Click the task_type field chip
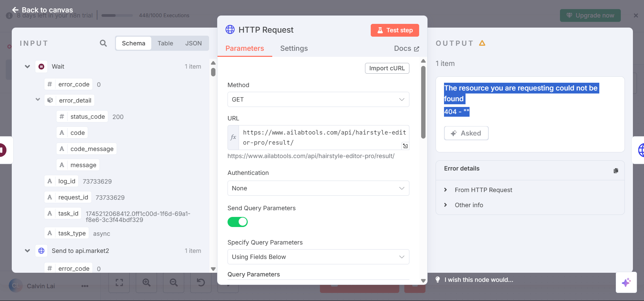644x301 pixels. pyautogui.click(x=67, y=233)
